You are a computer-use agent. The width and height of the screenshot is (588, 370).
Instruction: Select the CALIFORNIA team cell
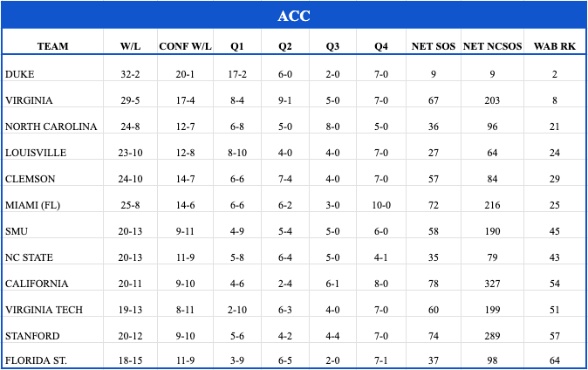coord(36,284)
